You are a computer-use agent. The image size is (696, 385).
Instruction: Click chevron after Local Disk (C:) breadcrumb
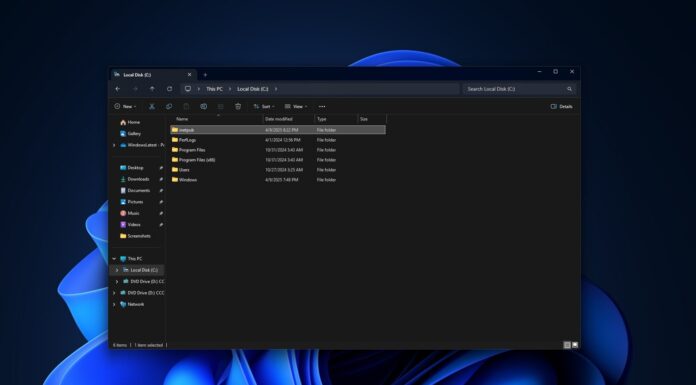click(x=276, y=89)
